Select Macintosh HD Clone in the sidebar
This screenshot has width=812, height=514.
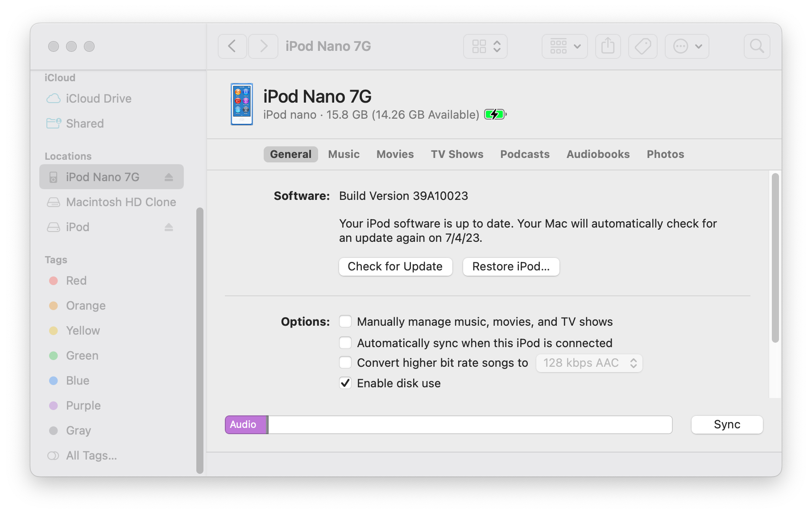(x=120, y=202)
